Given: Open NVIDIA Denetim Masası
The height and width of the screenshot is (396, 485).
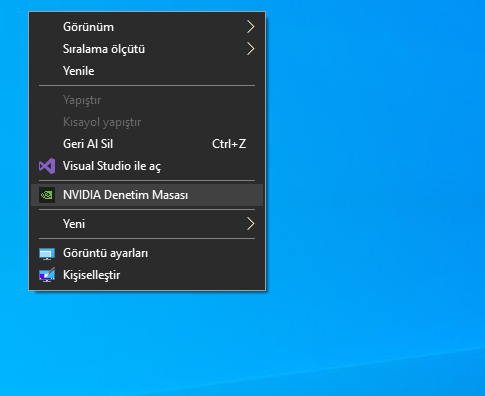Looking at the screenshot, I should pos(147,195).
